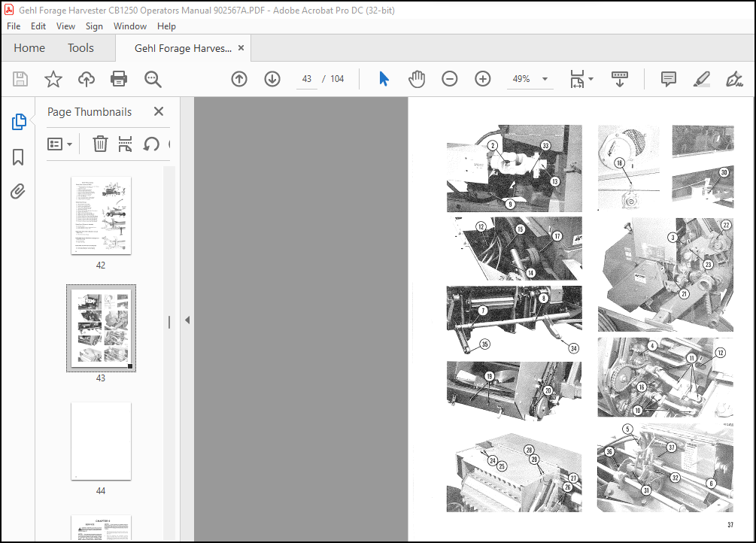756x543 pixels.
Task: Click the thumbnail label 44
Action: click(x=101, y=491)
